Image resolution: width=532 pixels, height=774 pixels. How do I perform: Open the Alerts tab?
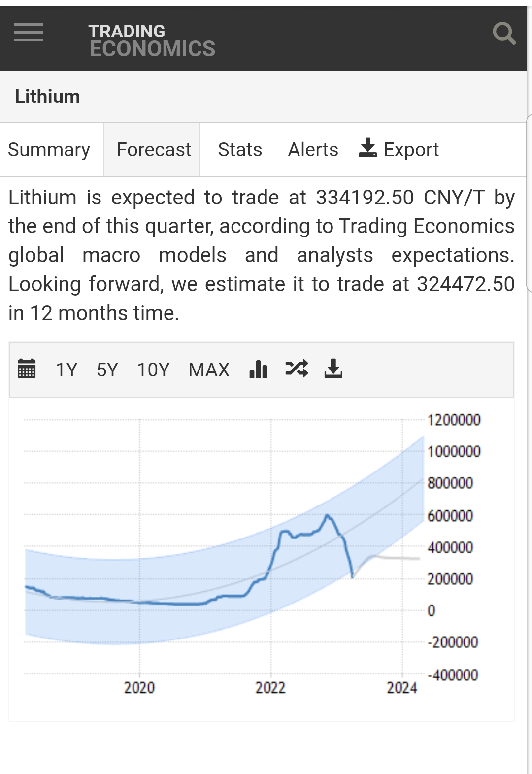tap(313, 150)
